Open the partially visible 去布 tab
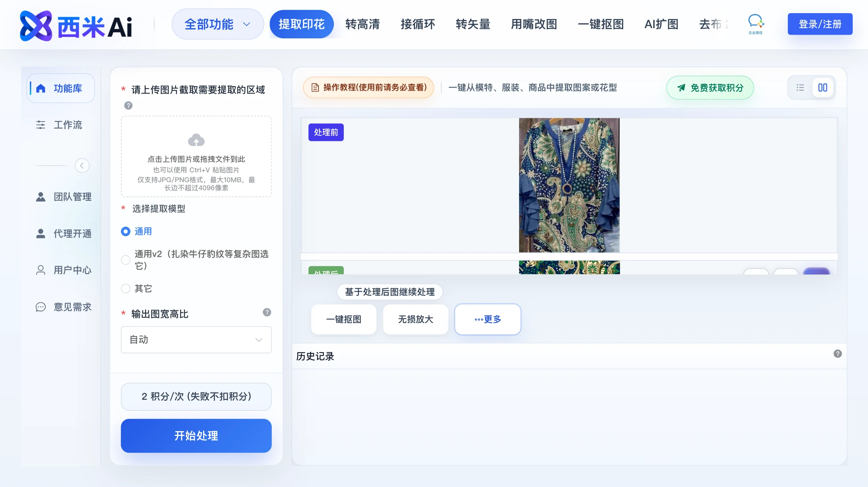868x487 pixels. click(712, 24)
